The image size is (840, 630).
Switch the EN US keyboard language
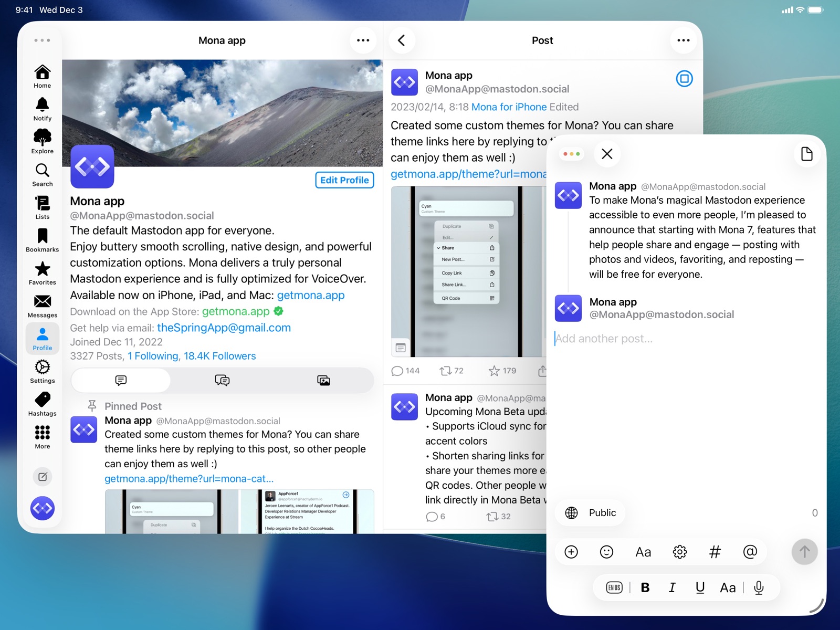pos(614,587)
